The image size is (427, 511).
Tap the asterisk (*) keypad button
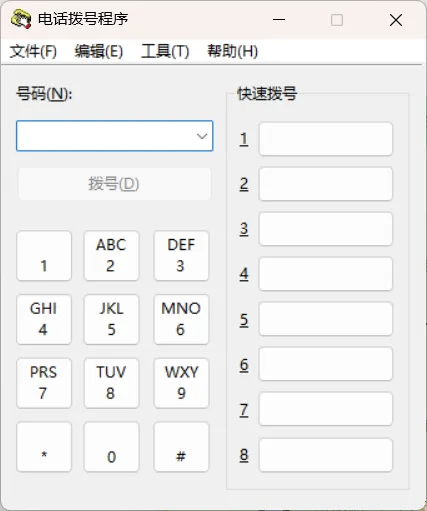click(x=44, y=447)
